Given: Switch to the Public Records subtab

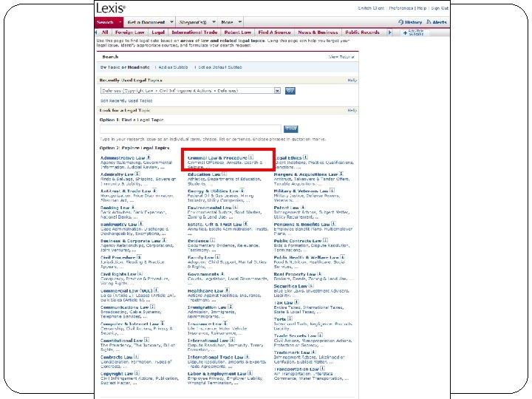Looking at the screenshot, I should (x=362, y=33).
